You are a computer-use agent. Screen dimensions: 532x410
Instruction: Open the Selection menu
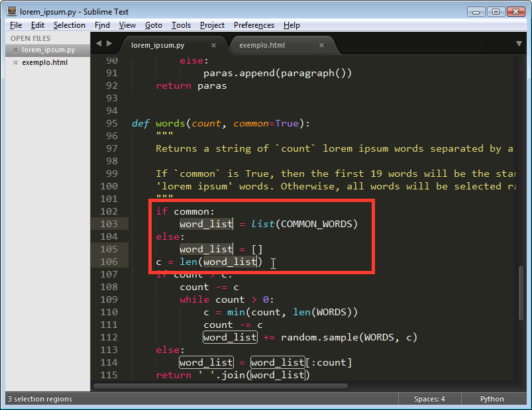69,25
